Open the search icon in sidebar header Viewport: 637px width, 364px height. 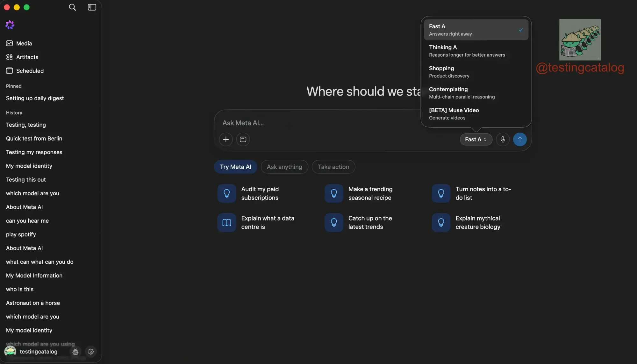pyautogui.click(x=72, y=7)
